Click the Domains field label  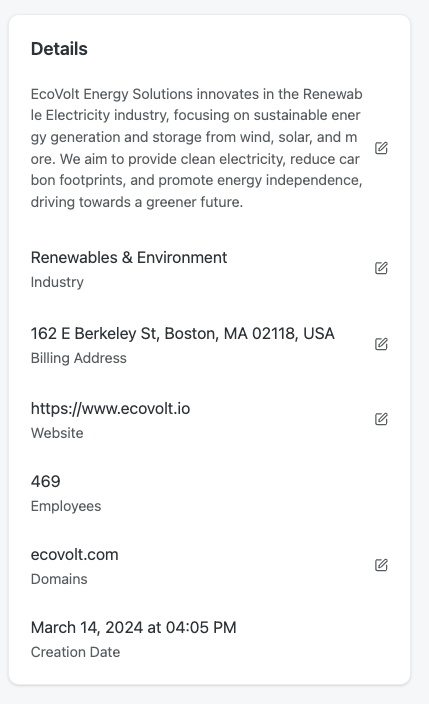59,579
